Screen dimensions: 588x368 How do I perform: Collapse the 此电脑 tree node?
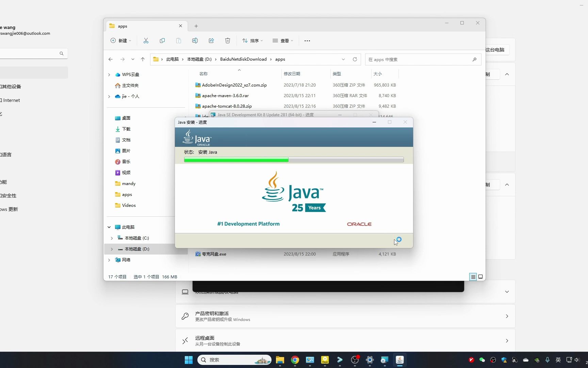tap(109, 227)
